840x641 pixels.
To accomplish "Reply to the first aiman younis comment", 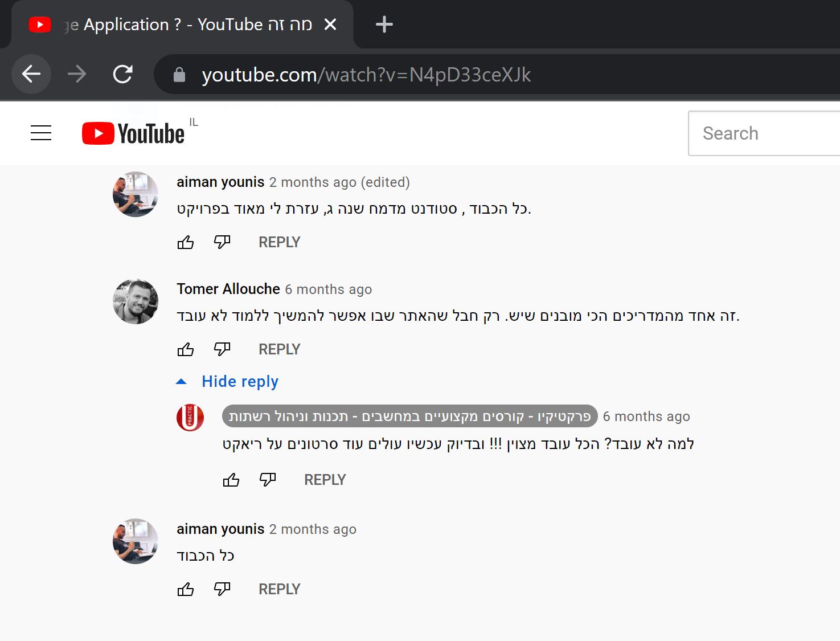I will pyautogui.click(x=279, y=242).
